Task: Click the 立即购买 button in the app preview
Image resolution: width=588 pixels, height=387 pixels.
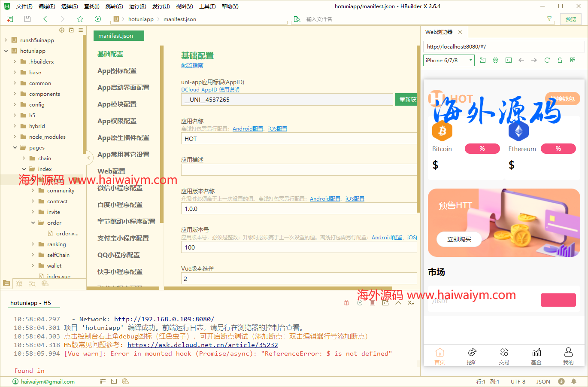Action: click(x=459, y=239)
